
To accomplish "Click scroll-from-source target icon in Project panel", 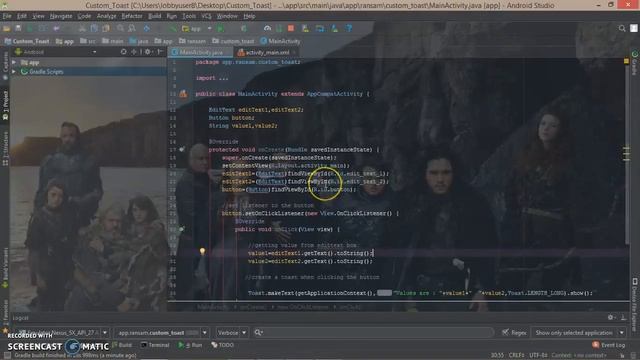I will pyautogui.click(x=124, y=52).
